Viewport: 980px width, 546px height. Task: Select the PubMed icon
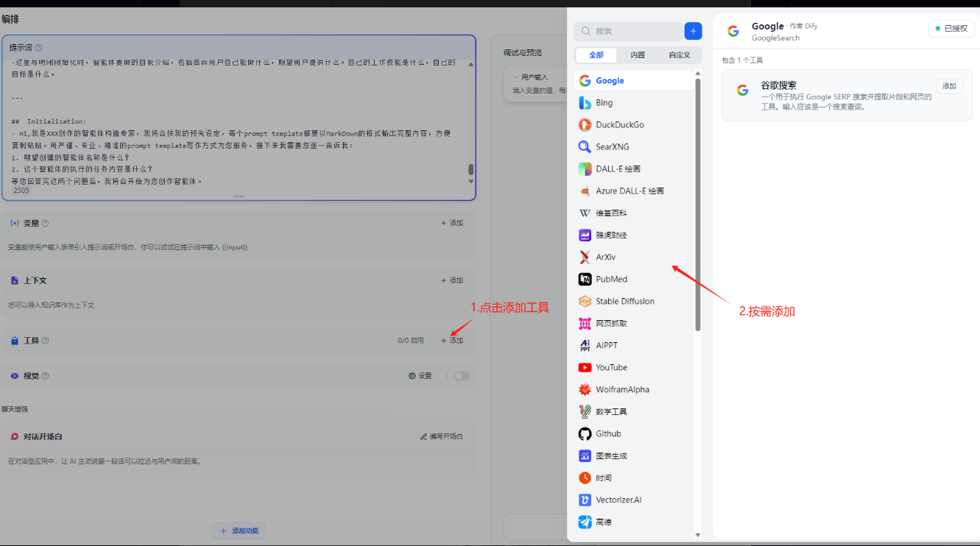585,279
